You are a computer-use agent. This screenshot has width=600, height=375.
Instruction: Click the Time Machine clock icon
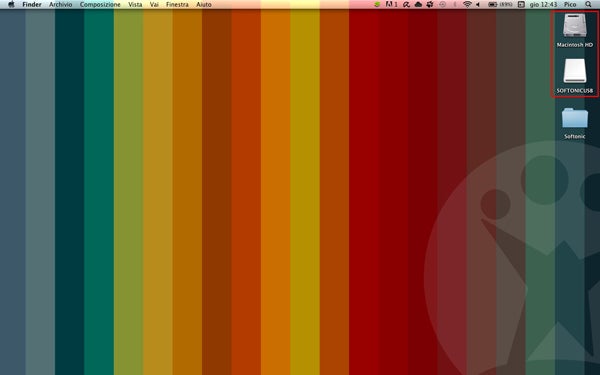(x=443, y=5)
